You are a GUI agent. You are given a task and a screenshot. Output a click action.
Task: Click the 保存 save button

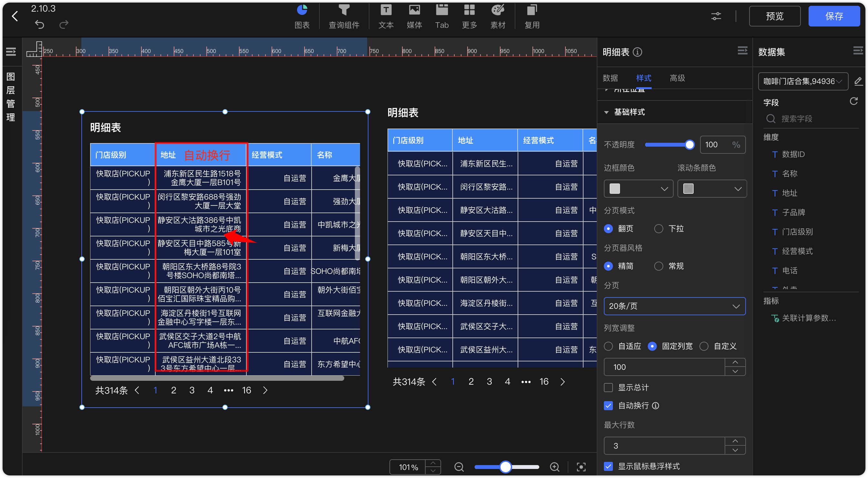click(x=834, y=16)
